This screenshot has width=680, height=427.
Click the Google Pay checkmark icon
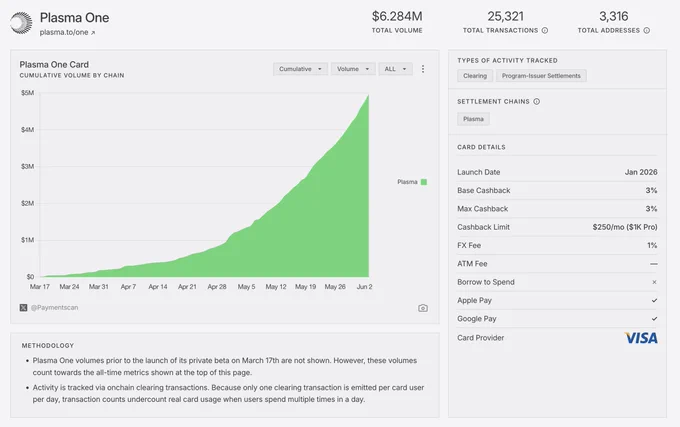click(x=654, y=319)
